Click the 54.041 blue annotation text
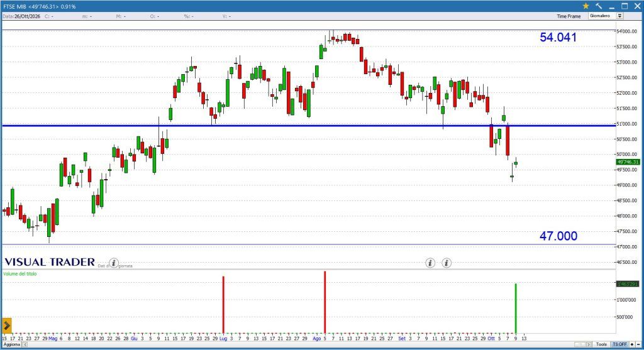 tap(558, 37)
